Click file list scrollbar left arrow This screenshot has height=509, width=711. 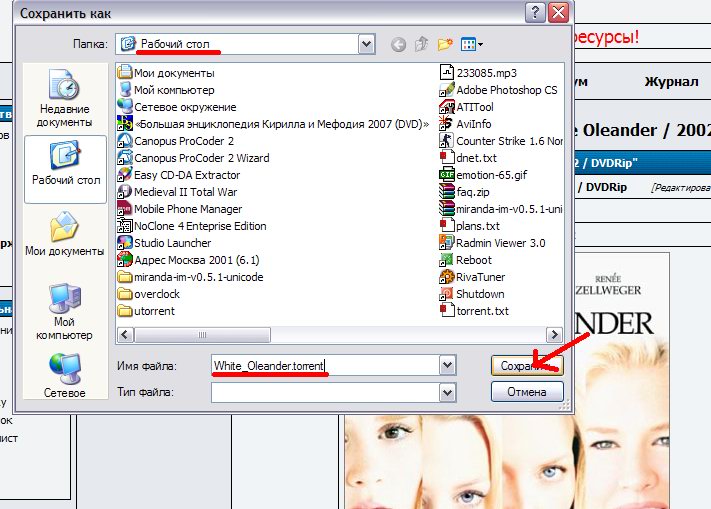click(x=126, y=335)
